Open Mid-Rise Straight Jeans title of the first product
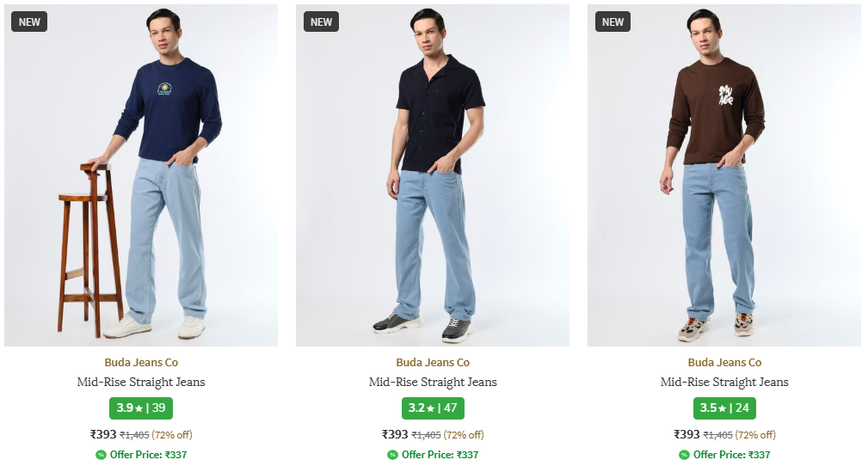The image size is (868, 472). click(x=141, y=382)
